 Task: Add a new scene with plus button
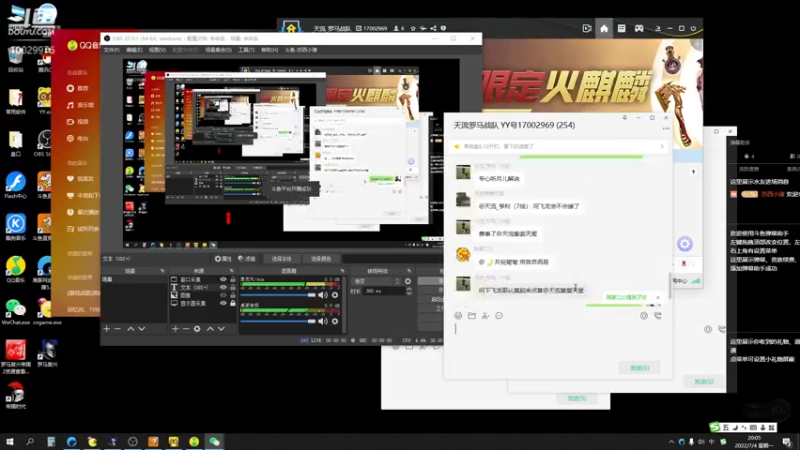107,329
